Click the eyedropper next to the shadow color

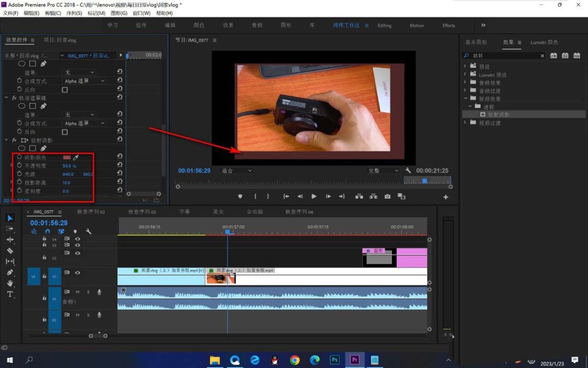click(x=76, y=158)
